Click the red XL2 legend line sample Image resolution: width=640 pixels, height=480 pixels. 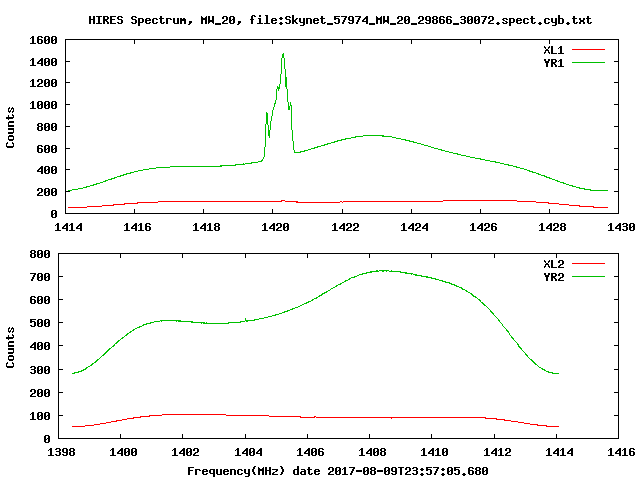pyautogui.click(x=588, y=264)
